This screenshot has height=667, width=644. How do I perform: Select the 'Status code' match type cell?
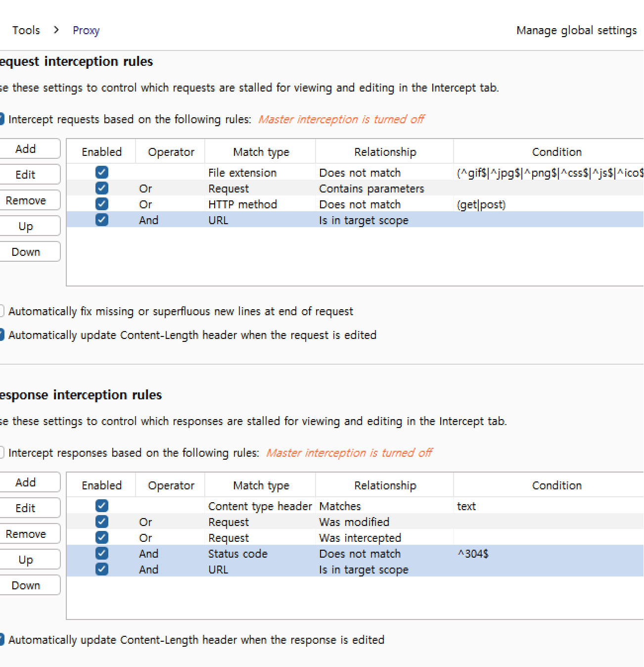(261, 554)
